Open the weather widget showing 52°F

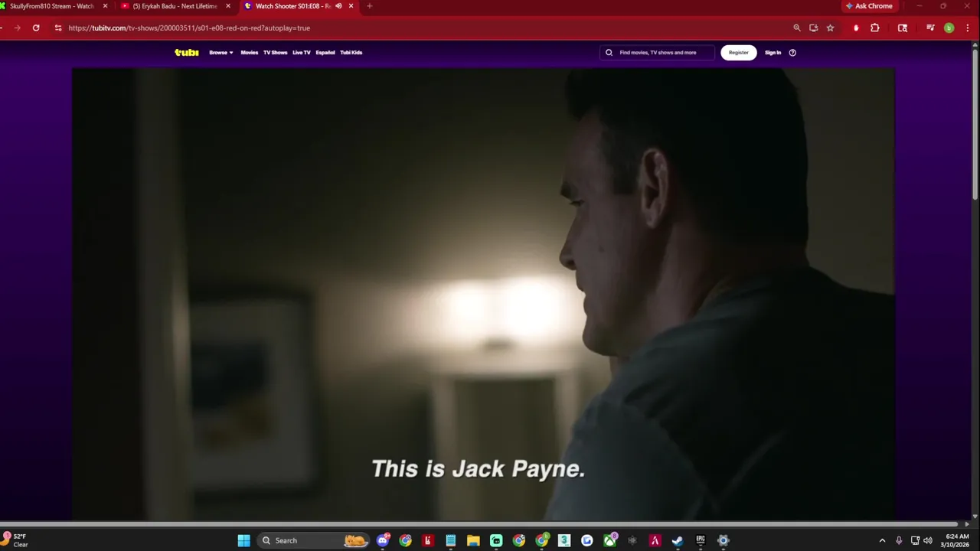15,540
